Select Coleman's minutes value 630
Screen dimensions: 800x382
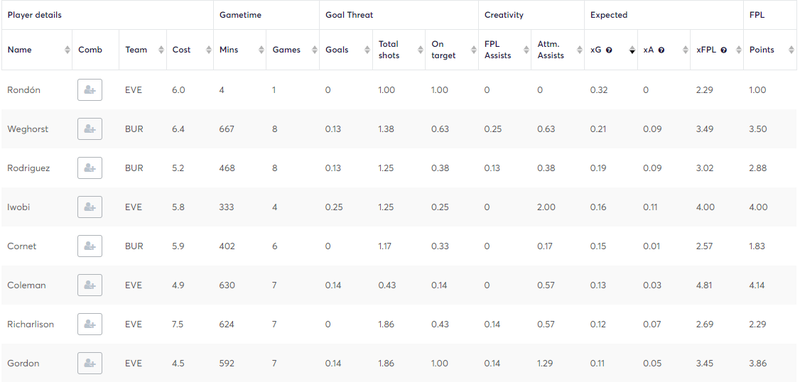click(x=227, y=285)
